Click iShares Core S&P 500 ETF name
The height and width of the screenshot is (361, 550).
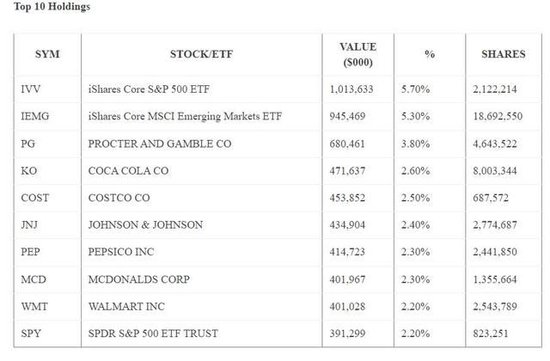pyautogui.click(x=149, y=89)
